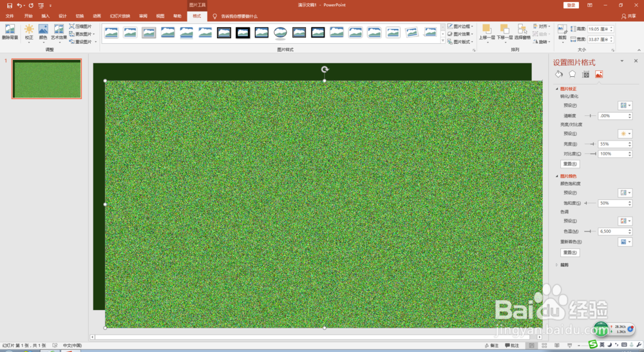This screenshot has height=352, width=644.
Task: Click Reset (重置) under picture corrections
Action: [570, 164]
